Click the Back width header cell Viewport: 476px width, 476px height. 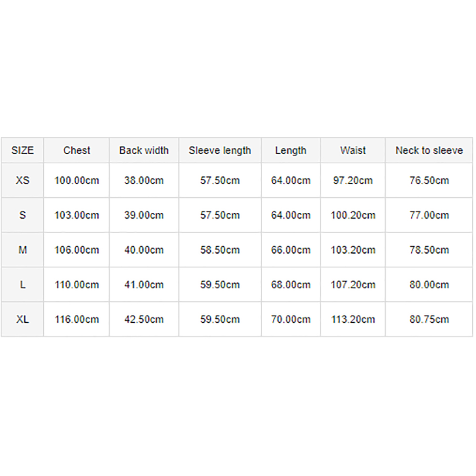pyautogui.click(x=144, y=150)
